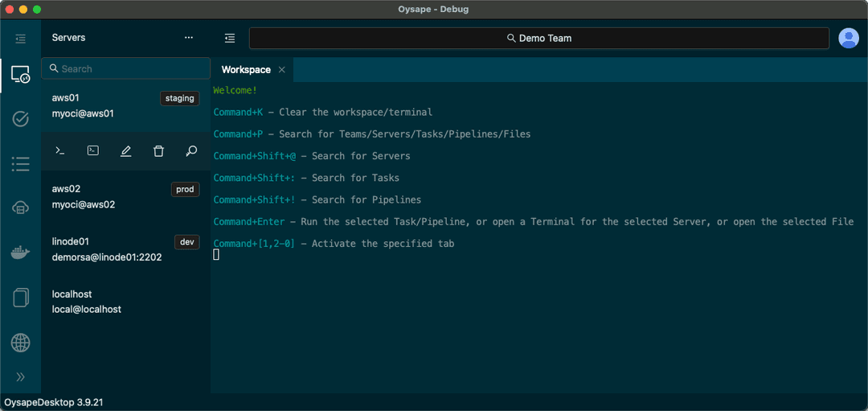Open the cloud storage icon in sidebar
The image size is (868, 411).
click(x=20, y=208)
